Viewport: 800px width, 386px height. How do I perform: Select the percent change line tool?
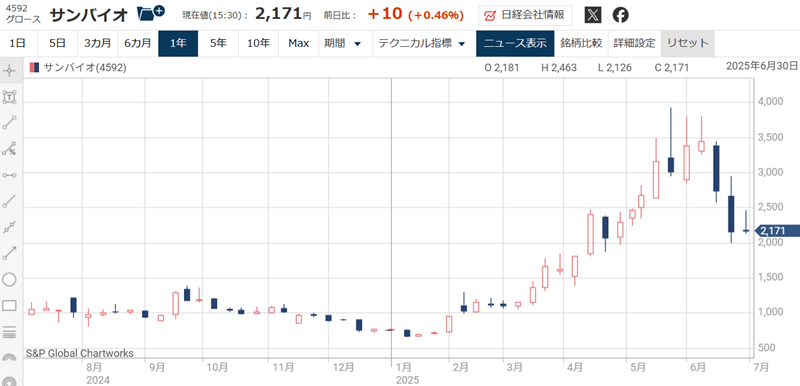[x=10, y=148]
